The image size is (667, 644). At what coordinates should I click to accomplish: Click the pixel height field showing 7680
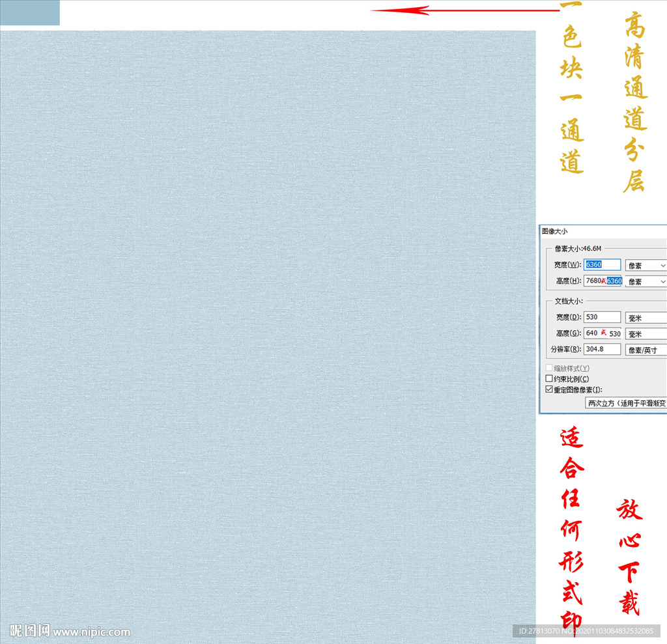click(603, 281)
